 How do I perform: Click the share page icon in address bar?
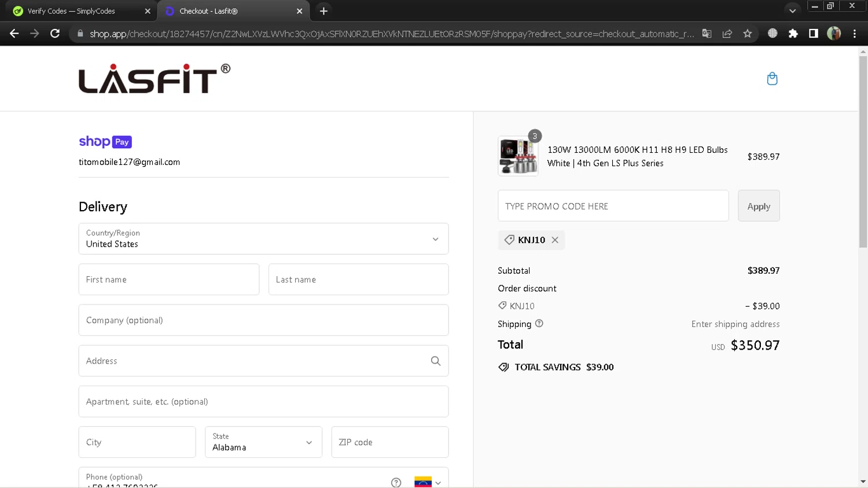(x=727, y=34)
